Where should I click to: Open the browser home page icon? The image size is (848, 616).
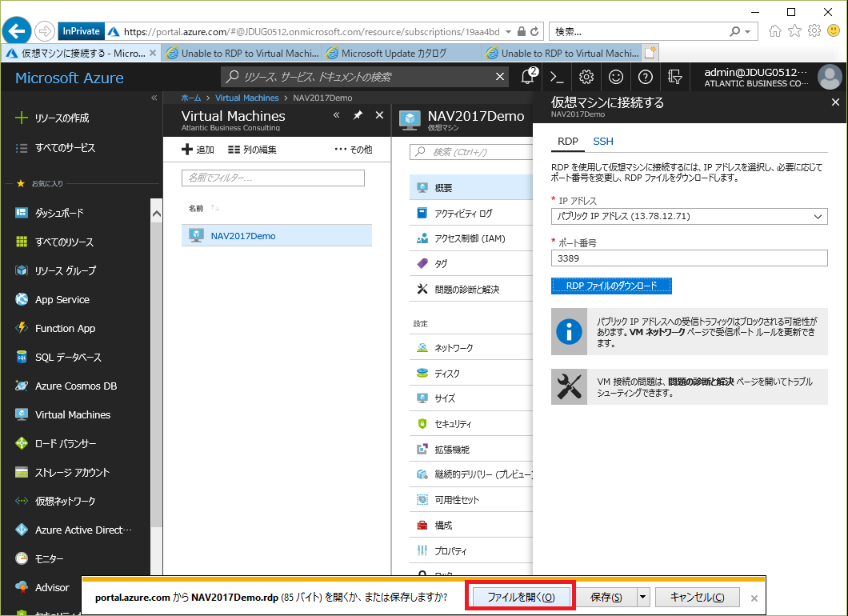click(775, 31)
